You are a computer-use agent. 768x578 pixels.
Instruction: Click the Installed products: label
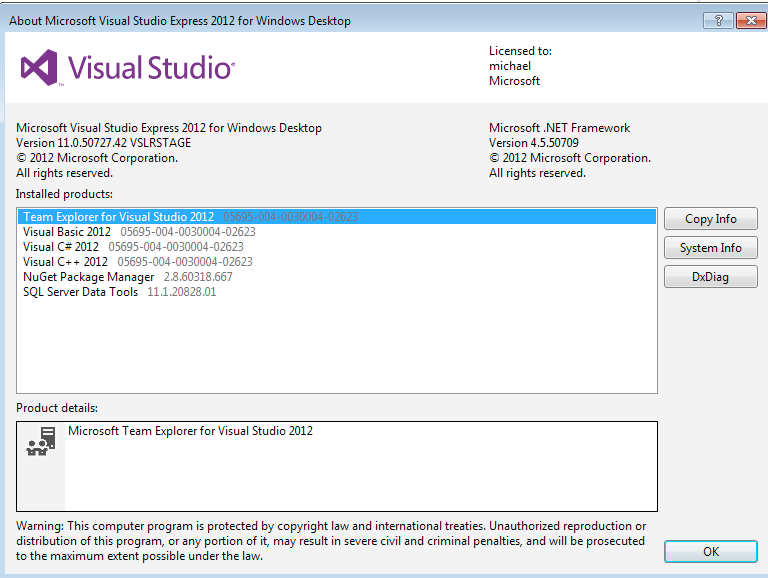[64, 194]
